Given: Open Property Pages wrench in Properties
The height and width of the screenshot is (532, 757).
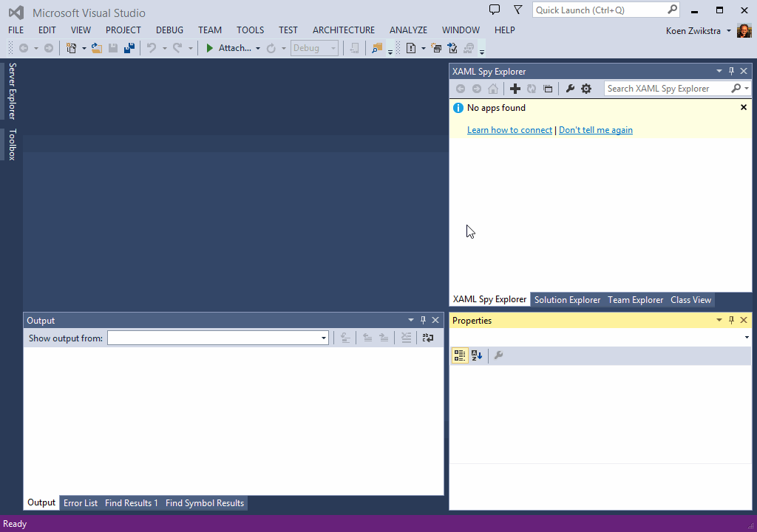Looking at the screenshot, I should (x=499, y=355).
